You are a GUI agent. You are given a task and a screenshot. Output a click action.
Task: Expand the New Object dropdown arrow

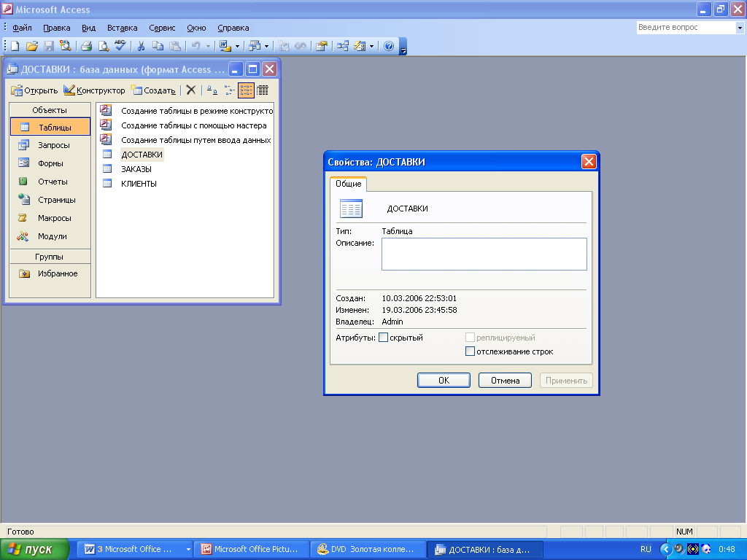click(371, 47)
